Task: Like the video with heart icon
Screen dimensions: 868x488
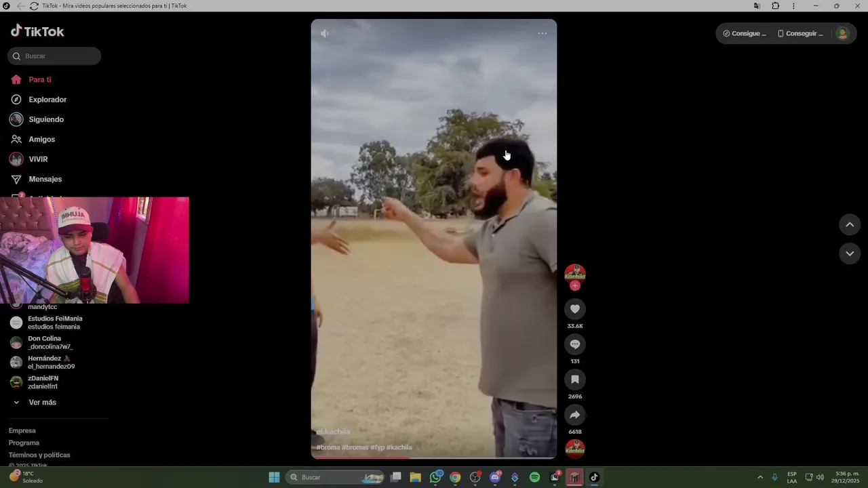Action: tap(575, 309)
